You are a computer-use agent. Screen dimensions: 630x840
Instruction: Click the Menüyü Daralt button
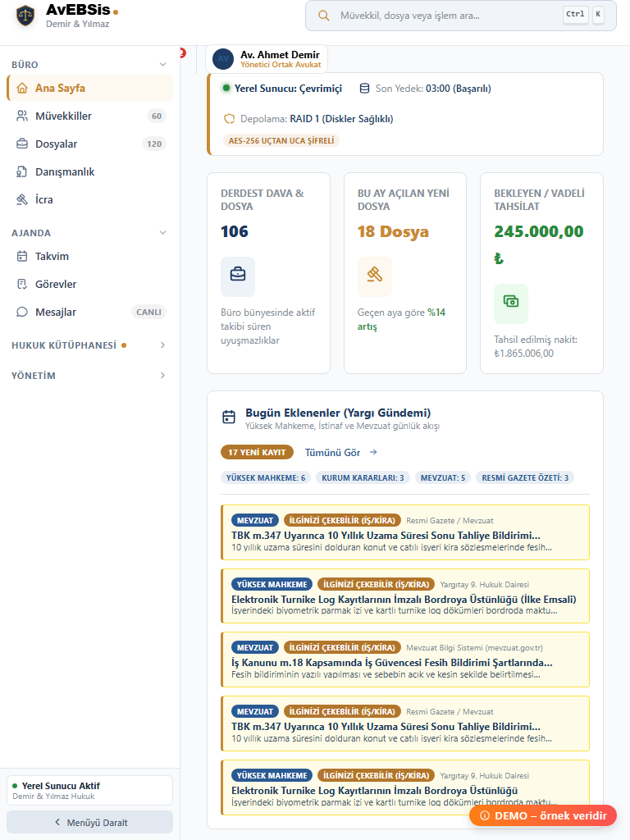pyautogui.click(x=89, y=822)
